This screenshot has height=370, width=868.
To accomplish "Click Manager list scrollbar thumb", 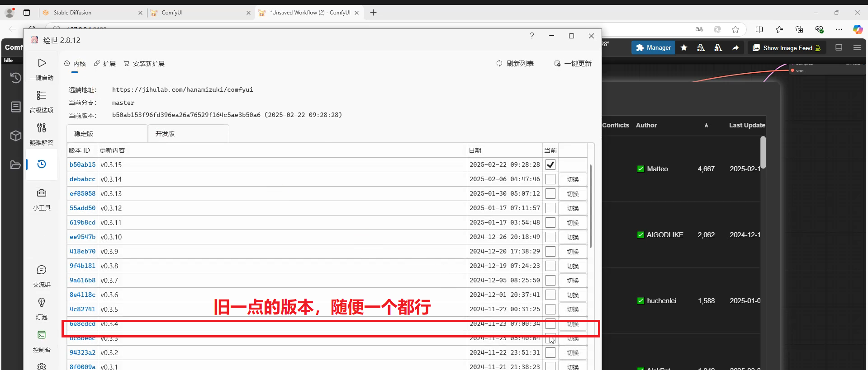I will click(x=763, y=152).
